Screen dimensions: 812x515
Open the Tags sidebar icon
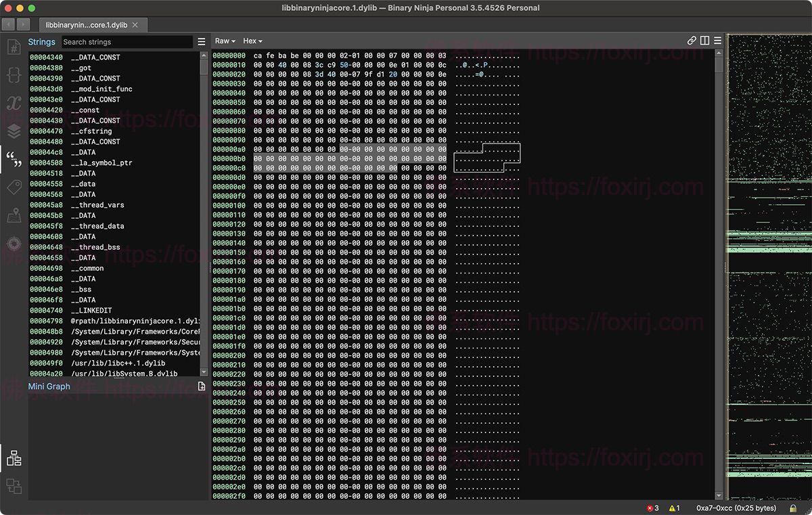(x=14, y=187)
